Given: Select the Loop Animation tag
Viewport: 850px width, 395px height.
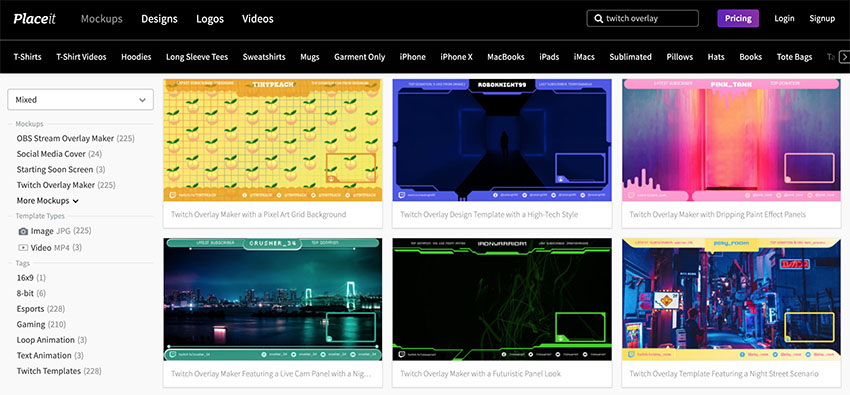Looking at the screenshot, I should 51,340.
